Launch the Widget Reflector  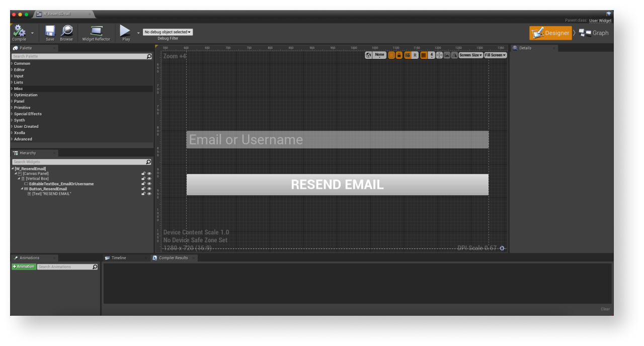point(96,31)
